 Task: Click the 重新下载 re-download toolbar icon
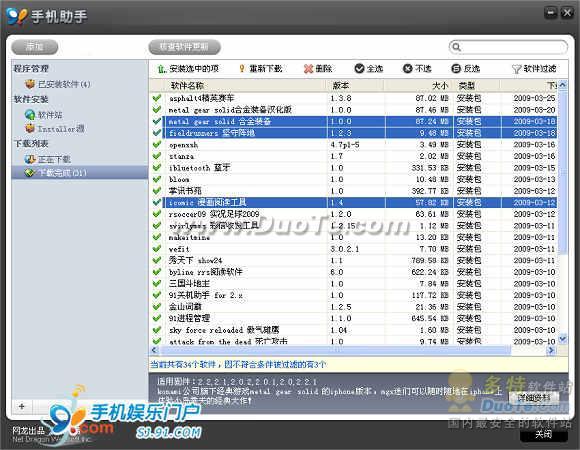(x=242, y=69)
